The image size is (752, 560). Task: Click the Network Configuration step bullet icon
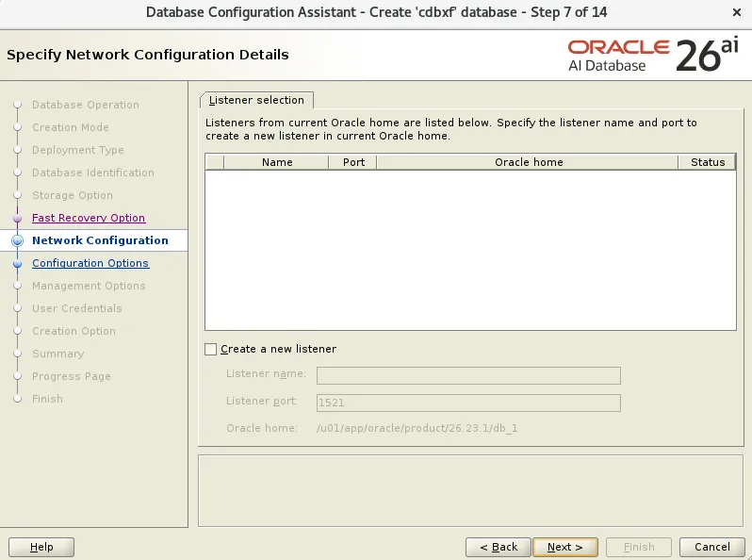pyautogui.click(x=17, y=240)
